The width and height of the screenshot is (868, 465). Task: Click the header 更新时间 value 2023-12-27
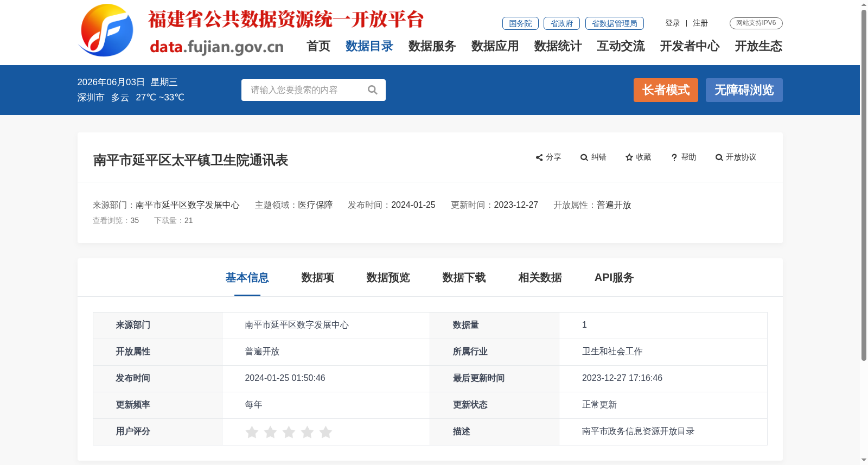tap(516, 205)
